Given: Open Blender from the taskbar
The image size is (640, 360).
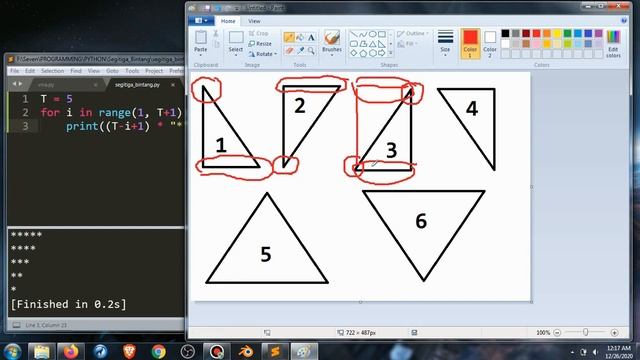Looking at the screenshot, I should click(x=246, y=351).
